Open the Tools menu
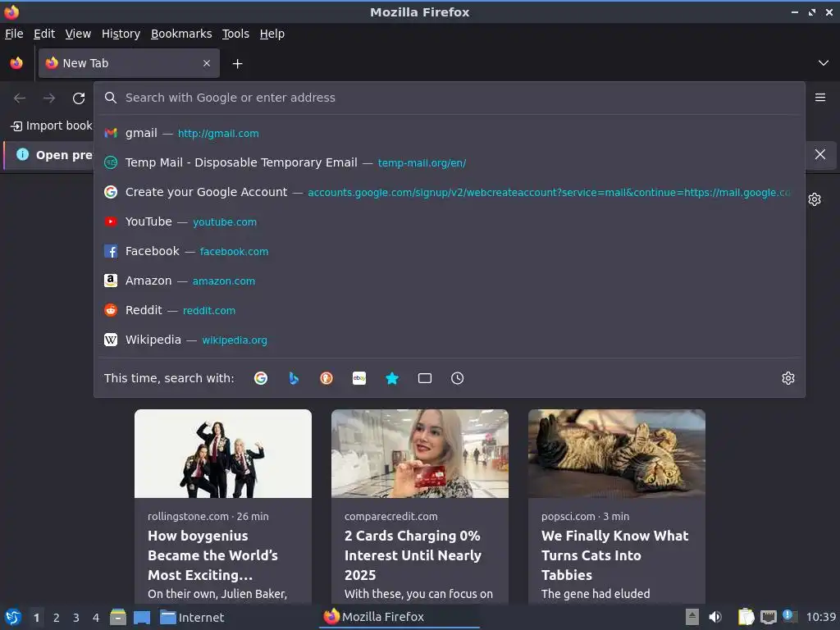Image resolution: width=840 pixels, height=630 pixels. pyautogui.click(x=235, y=34)
